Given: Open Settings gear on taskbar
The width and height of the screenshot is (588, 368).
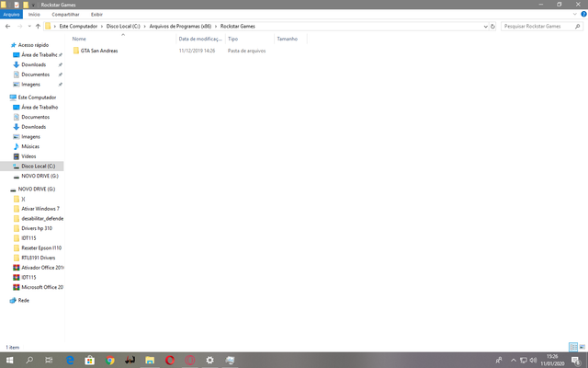Looking at the screenshot, I should (x=210, y=361).
